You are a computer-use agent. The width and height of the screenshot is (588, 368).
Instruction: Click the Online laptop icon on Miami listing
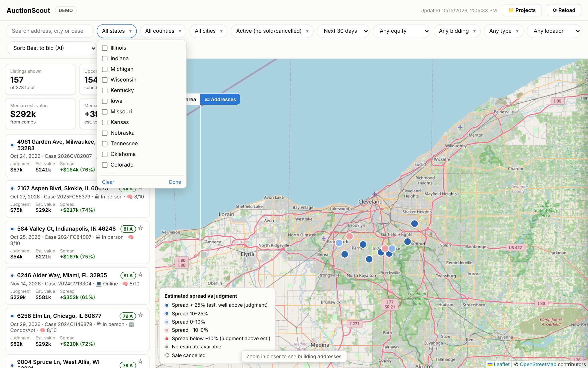pos(99,284)
